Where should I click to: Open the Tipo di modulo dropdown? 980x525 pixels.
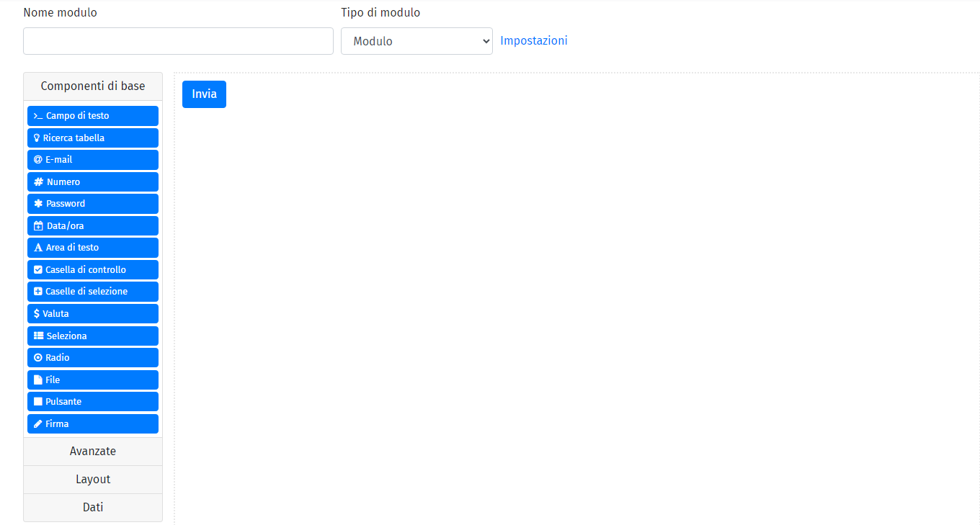416,41
